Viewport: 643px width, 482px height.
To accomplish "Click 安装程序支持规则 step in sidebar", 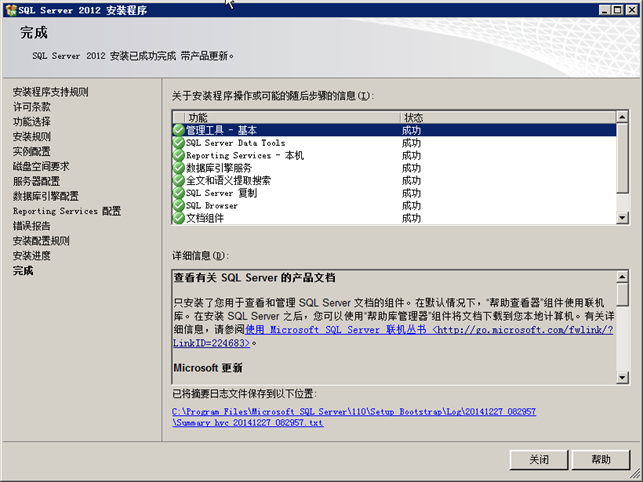I will (50, 92).
